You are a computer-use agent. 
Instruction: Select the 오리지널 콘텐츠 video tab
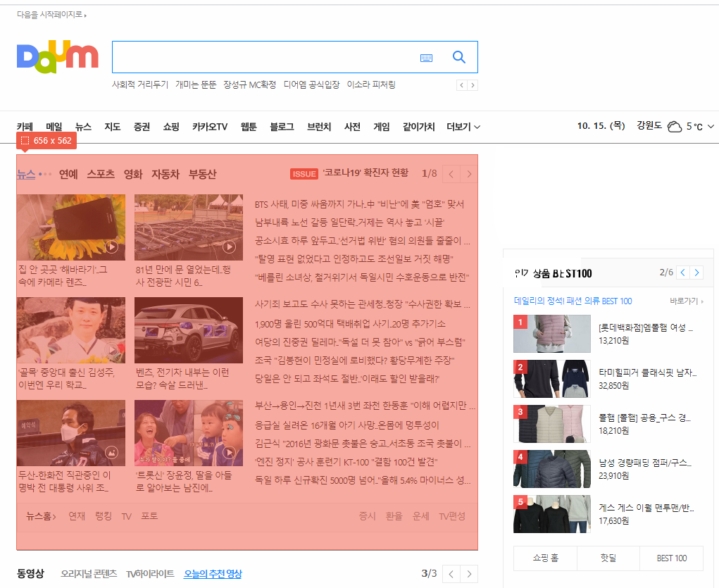pyautogui.click(x=89, y=574)
